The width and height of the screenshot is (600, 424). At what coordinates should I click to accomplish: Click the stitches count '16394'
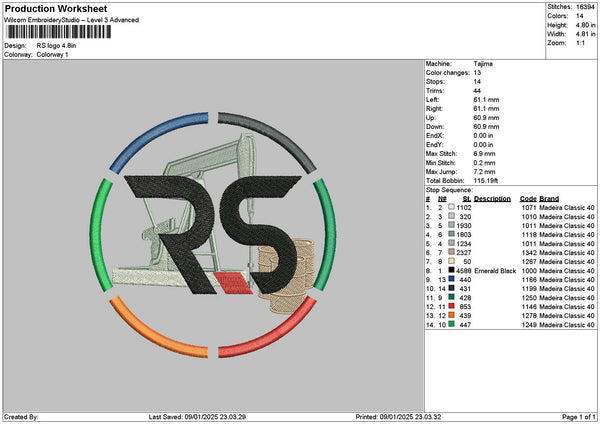(x=585, y=7)
